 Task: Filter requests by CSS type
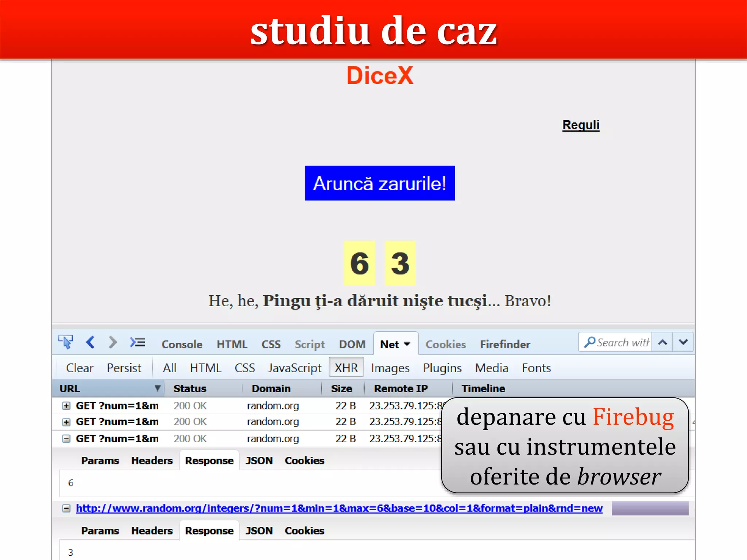245,367
